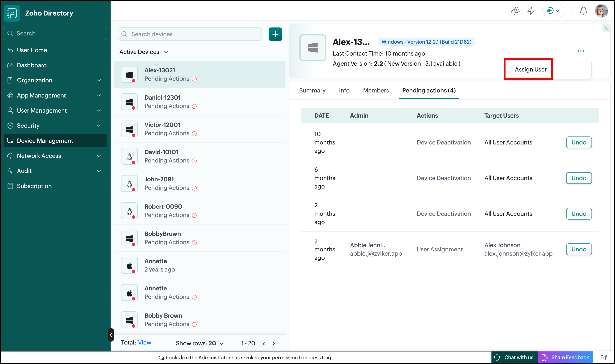
Task: Click the Search devices field
Action: tap(190, 34)
